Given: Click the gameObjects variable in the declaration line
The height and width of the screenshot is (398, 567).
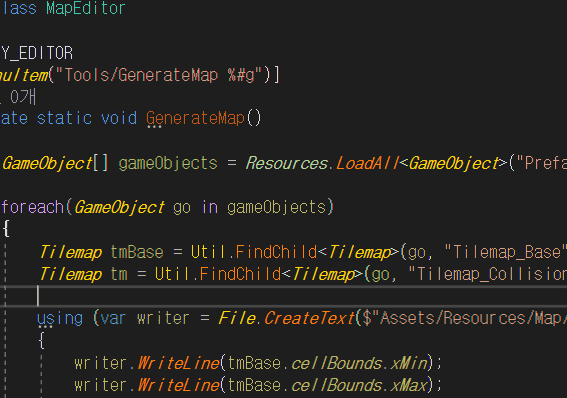Looking at the screenshot, I should (x=168, y=163).
